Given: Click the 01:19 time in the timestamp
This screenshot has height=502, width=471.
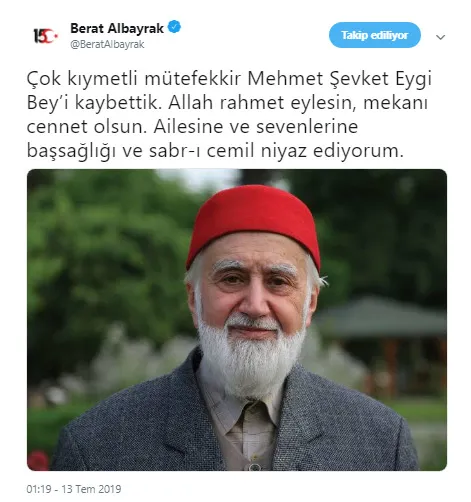Looking at the screenshot, I should (39, 489).
